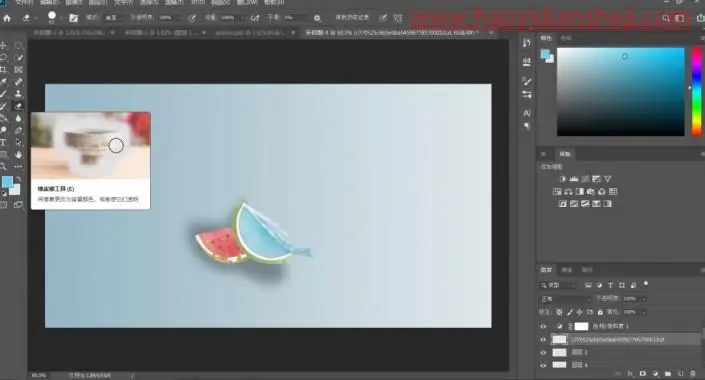Click the Home icon in options bar
The height and width of the screenshot is (380, 705).
(7, 18)
